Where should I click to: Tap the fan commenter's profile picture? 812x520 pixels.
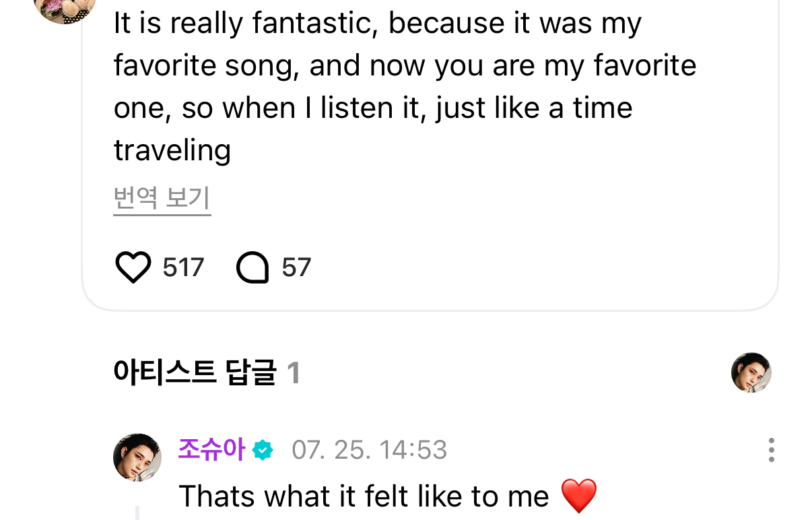pyautogui.click(x=64, y=8)
